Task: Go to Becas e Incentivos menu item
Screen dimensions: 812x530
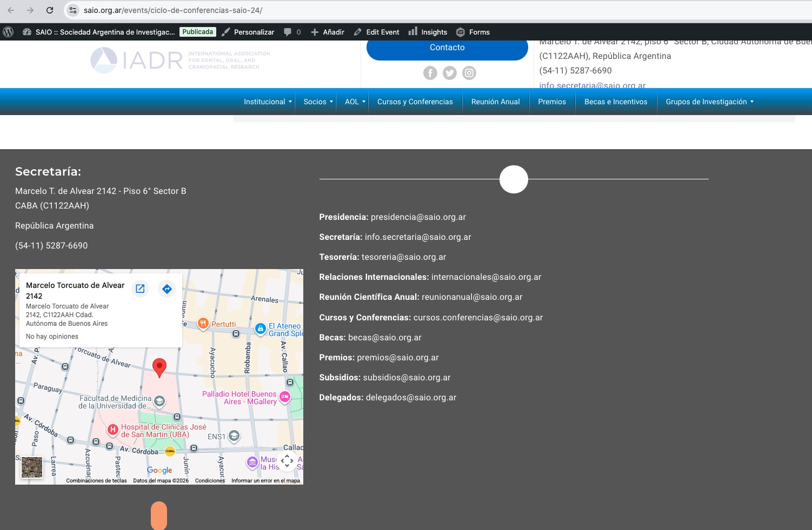Action: coord(616,102)
